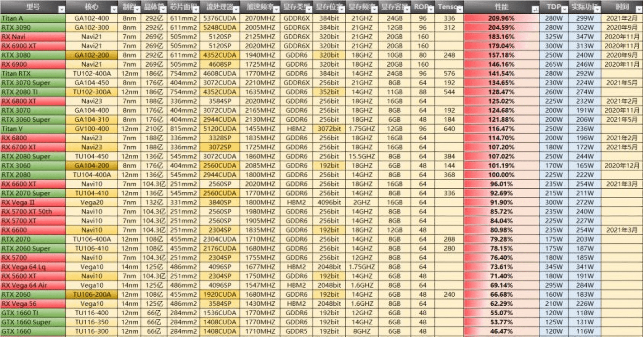Open the Tensor column filter dropdown

pos(460,9)
